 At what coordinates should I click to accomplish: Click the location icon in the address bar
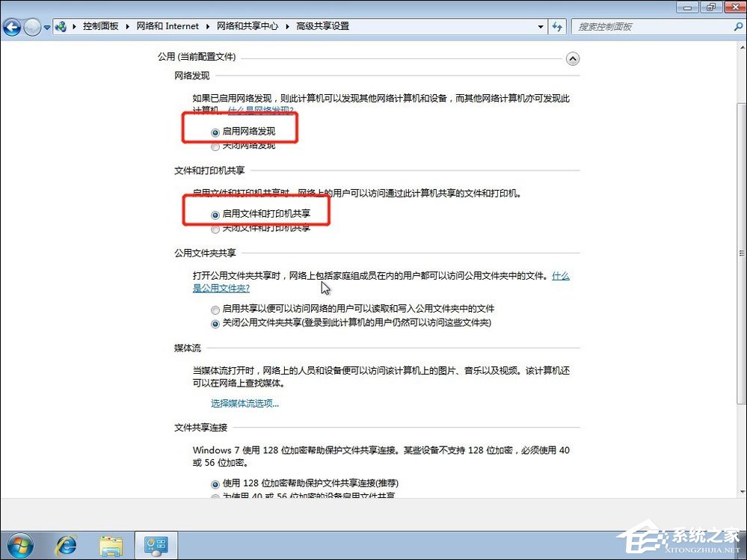60,26
